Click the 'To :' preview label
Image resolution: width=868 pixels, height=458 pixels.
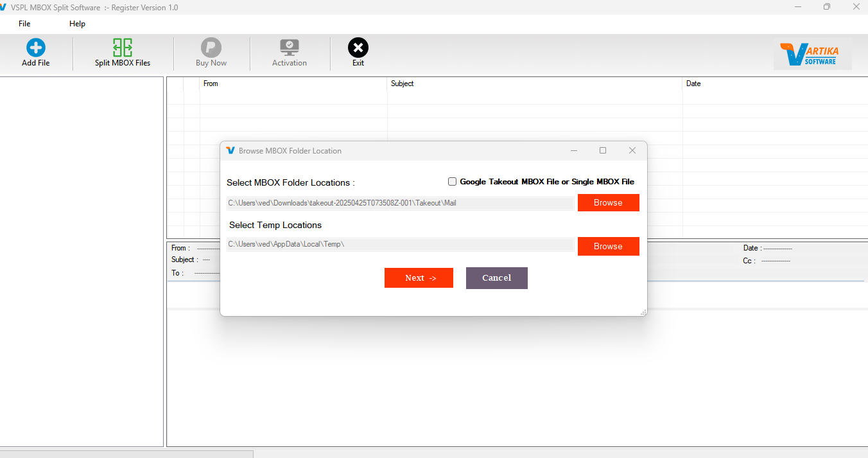point(177,273)
